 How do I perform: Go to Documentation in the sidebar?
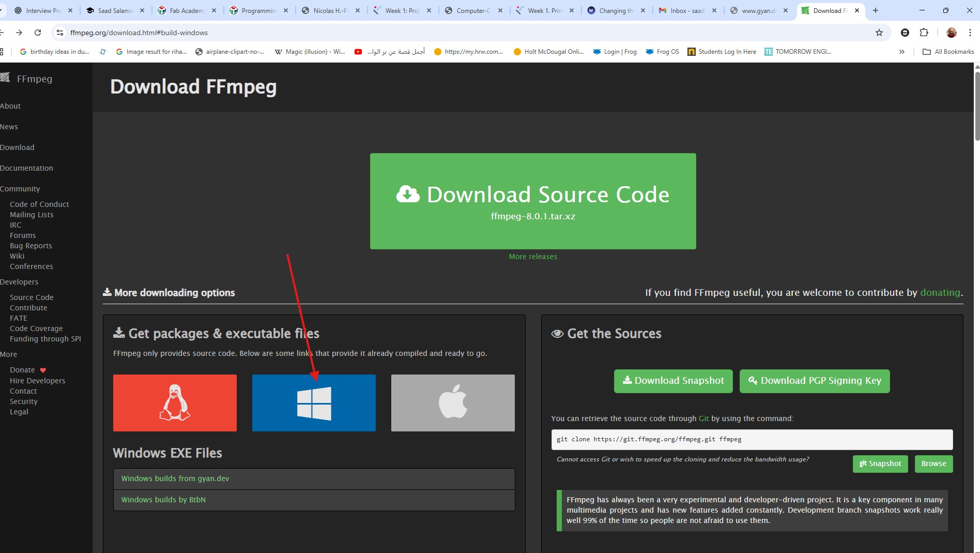tap(26, 168)
